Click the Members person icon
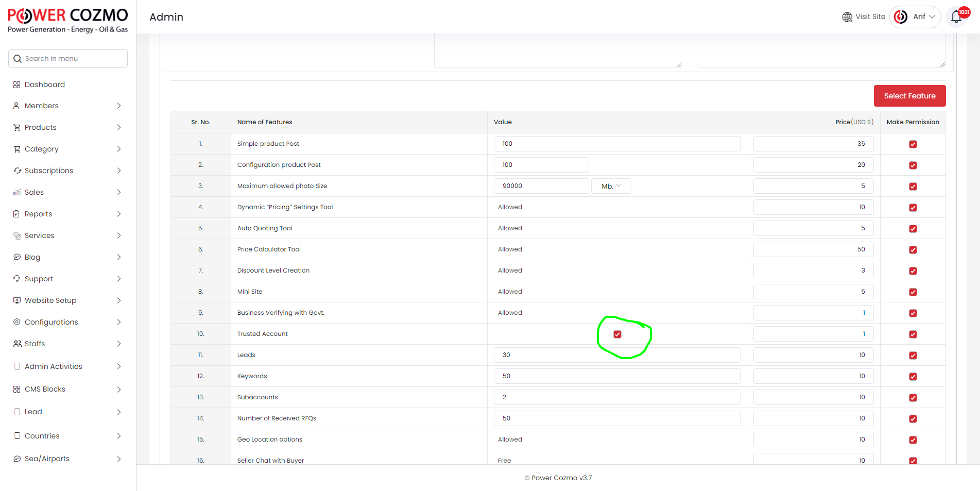Screen dimensions: 980x491 pos(17,106)
